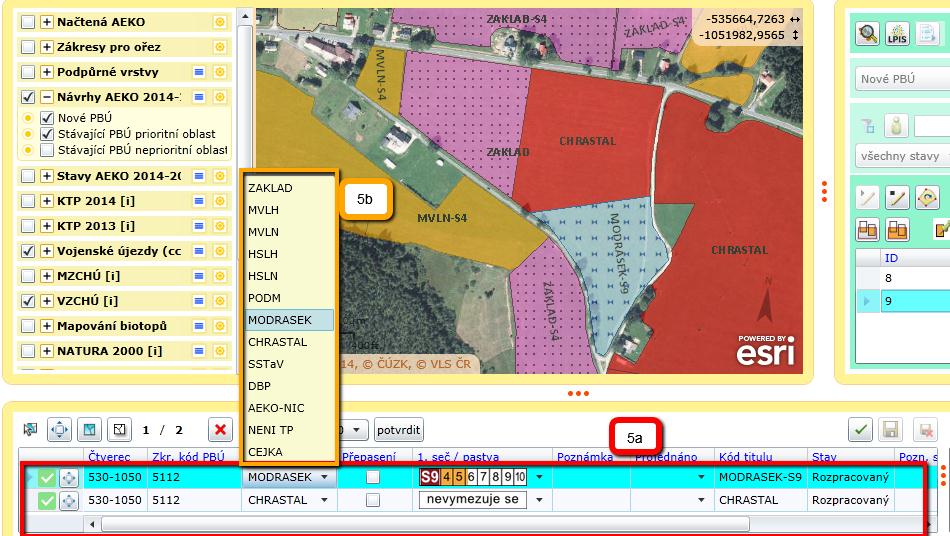Click the green checkmark confirm icon in toolbar
950x536 pixels.
point(860,430)
